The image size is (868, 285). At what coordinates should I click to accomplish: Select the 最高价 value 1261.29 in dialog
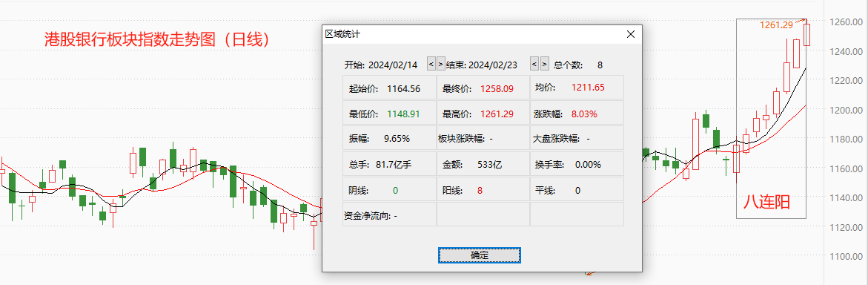(497, 114)
